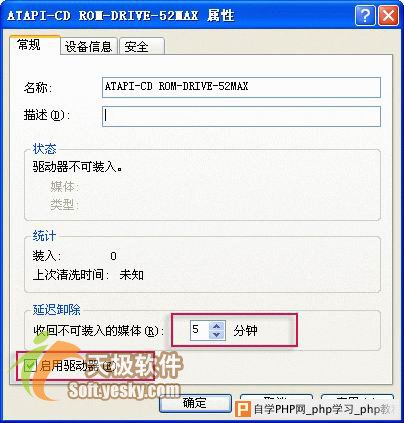
Task: Click the question mark help button
Action: click(365, 15)
